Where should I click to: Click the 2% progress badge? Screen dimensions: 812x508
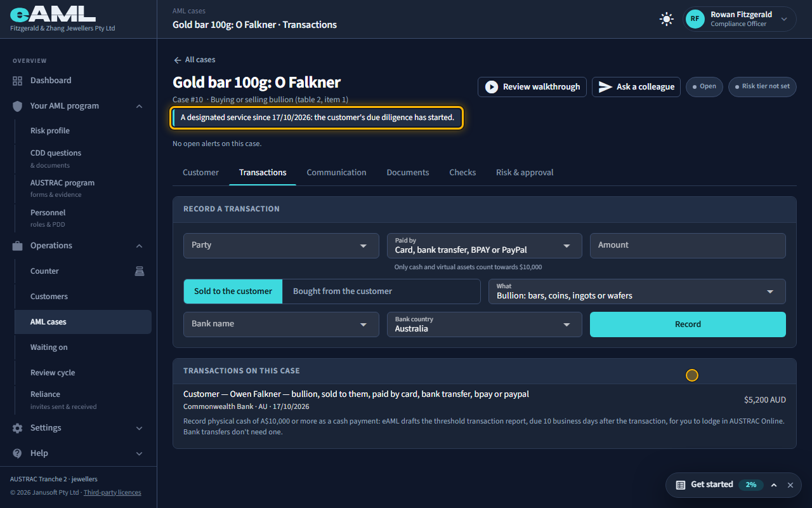point(751,485)
